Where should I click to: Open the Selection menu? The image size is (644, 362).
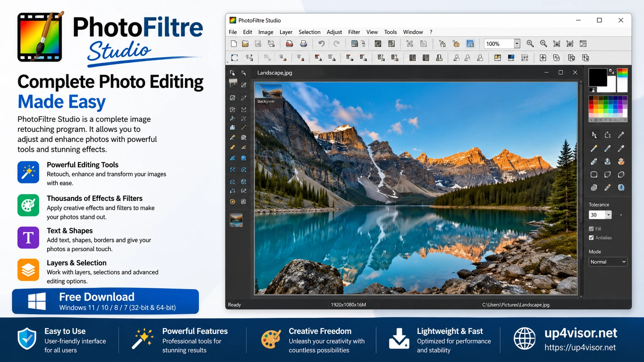coord(309,32)
